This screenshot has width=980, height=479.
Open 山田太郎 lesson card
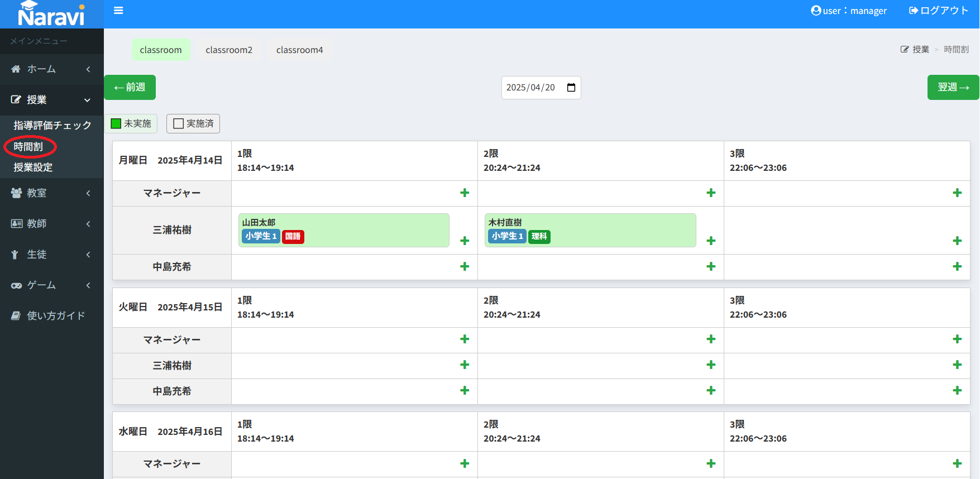[344, 230]
